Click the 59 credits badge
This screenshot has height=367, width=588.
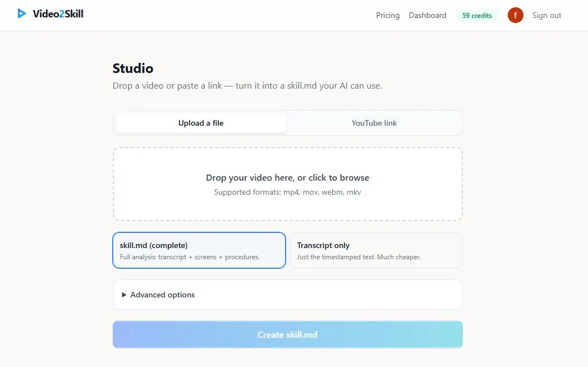476,15
